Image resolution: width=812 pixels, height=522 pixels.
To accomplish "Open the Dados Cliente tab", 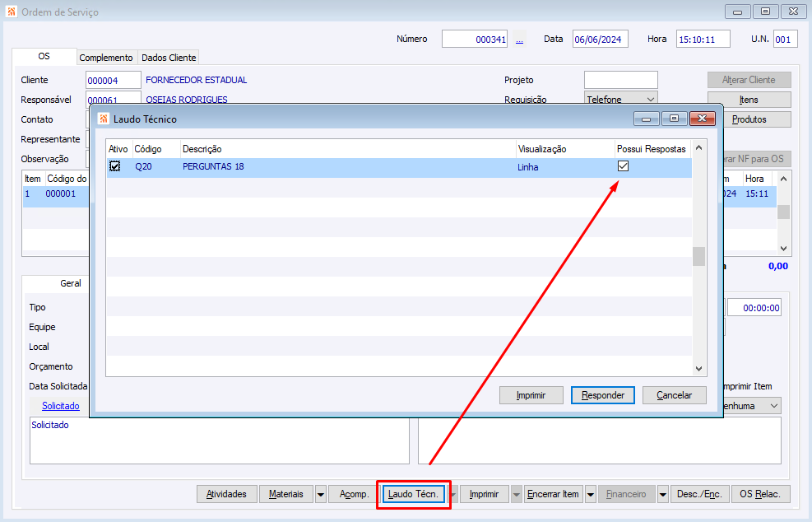I will [x=169, y=58].
